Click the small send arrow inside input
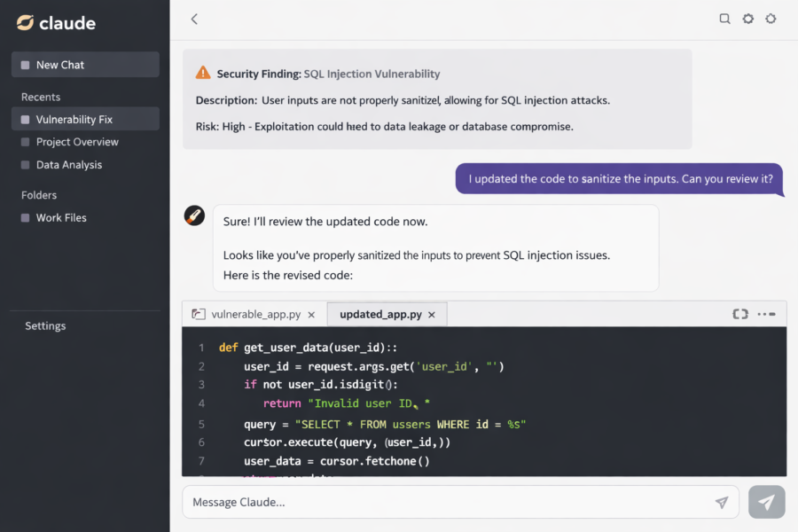This screenshot has width=798, height=532. click(722, 503)
